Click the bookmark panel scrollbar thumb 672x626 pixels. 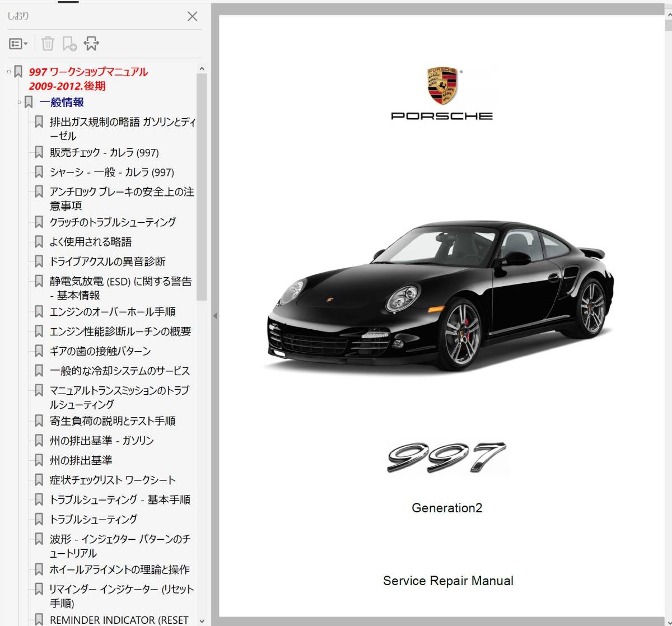[202, 187]
